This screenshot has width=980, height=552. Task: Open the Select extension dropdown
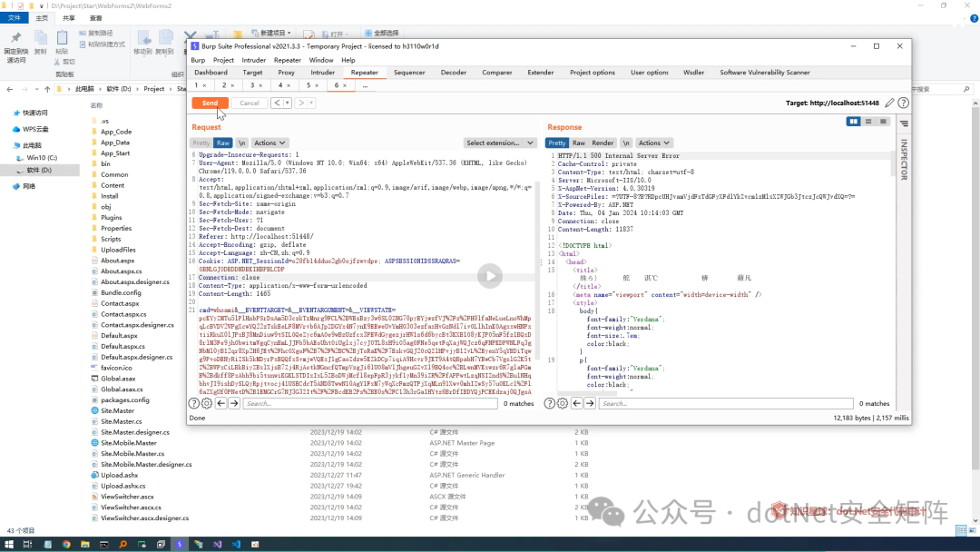coord(500,143)
